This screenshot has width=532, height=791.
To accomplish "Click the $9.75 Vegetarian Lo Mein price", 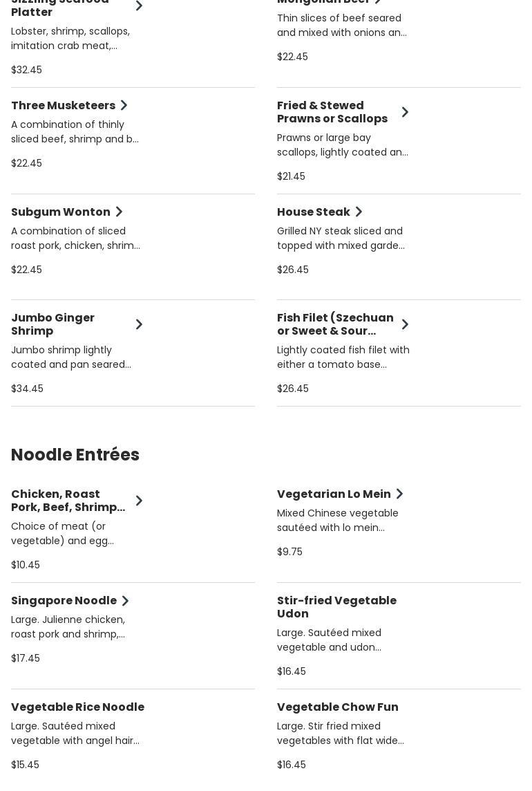I will 289,552.
